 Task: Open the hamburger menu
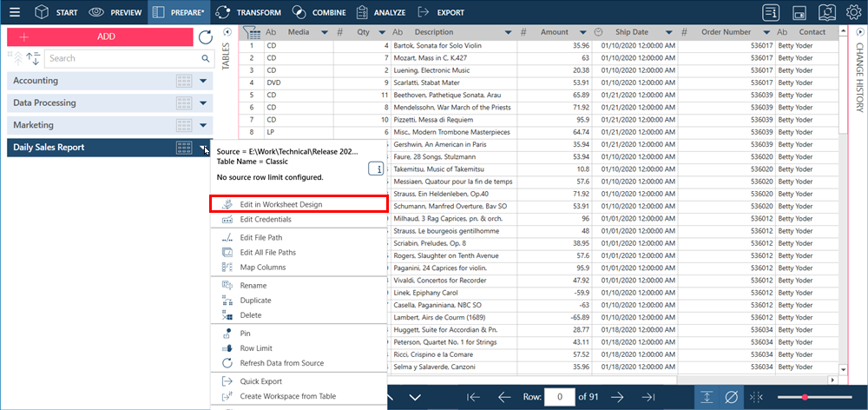[16, 12]
